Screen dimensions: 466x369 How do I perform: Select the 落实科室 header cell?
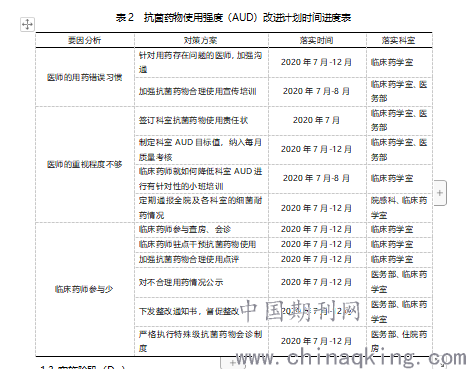click(399, 40)
